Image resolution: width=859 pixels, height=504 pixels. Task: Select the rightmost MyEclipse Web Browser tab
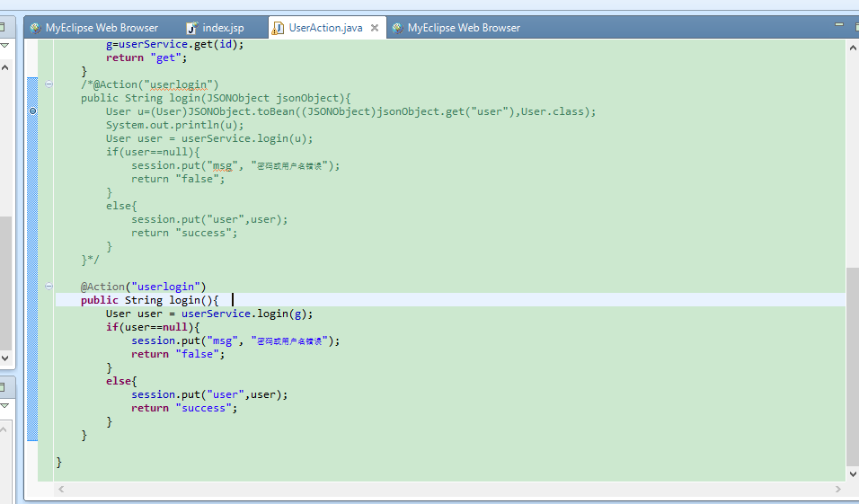pyautogui.click(x=463, y=28)
